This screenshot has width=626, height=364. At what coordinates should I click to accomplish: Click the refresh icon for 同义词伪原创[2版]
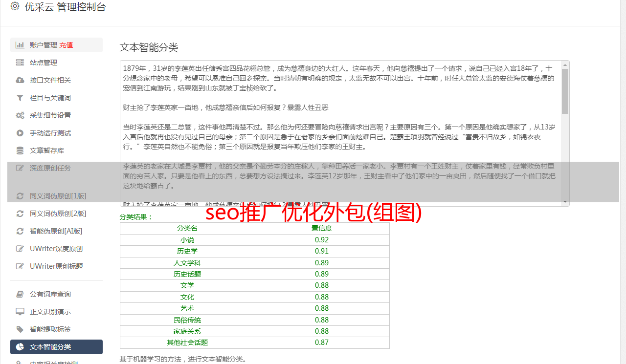20,214
